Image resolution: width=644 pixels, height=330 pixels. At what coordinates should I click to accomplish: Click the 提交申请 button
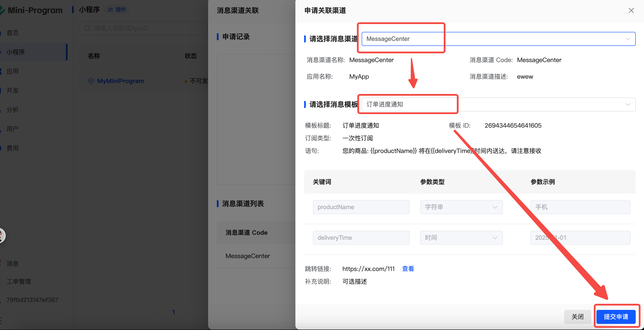click(x=616, y=317)
